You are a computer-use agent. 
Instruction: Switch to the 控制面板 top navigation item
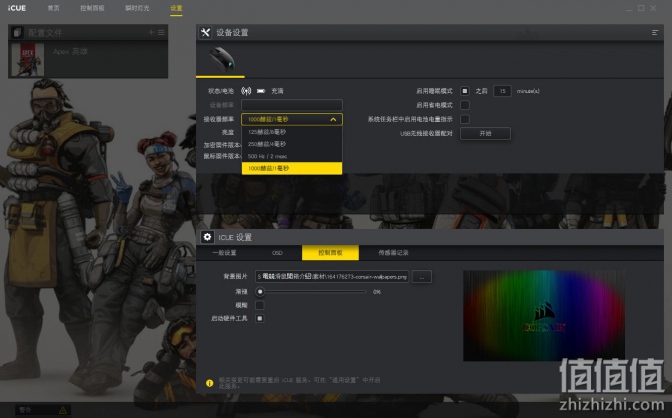(x=92, y=8)
